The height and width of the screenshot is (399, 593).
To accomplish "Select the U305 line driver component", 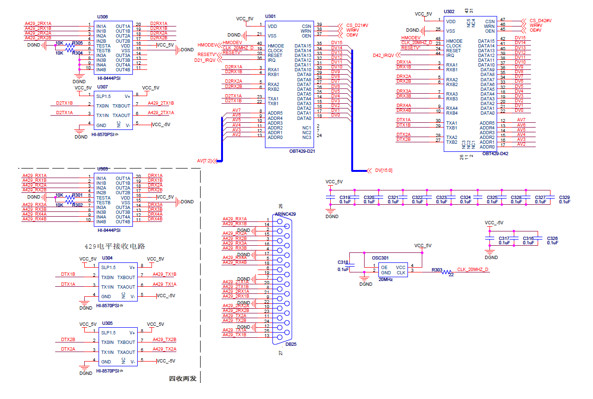I will point(118,347).
